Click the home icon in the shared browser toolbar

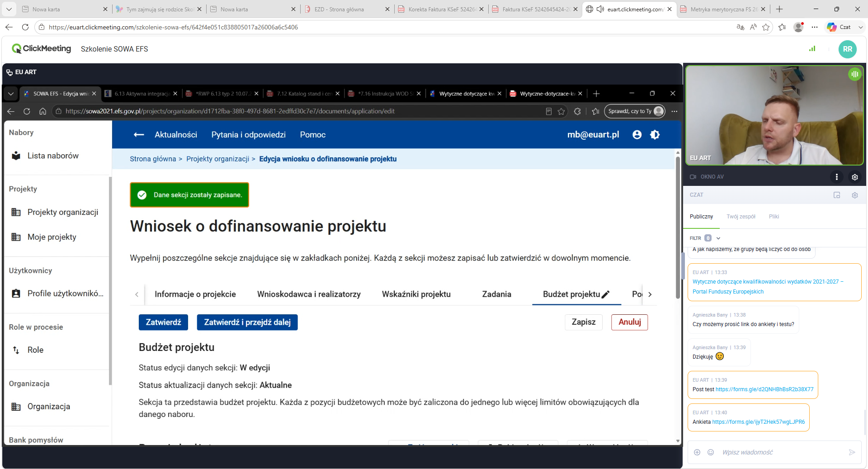42,111
